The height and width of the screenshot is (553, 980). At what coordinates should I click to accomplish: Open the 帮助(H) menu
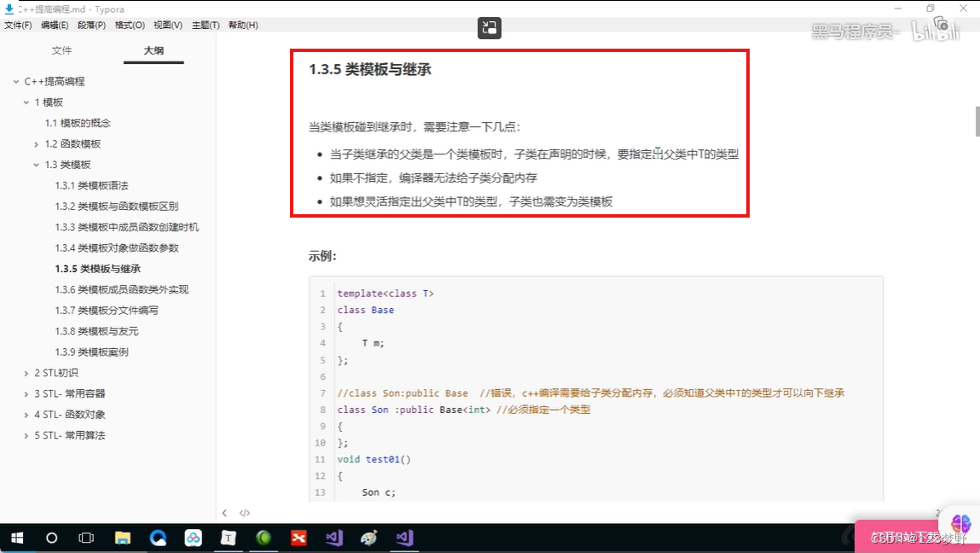[242, 25]
